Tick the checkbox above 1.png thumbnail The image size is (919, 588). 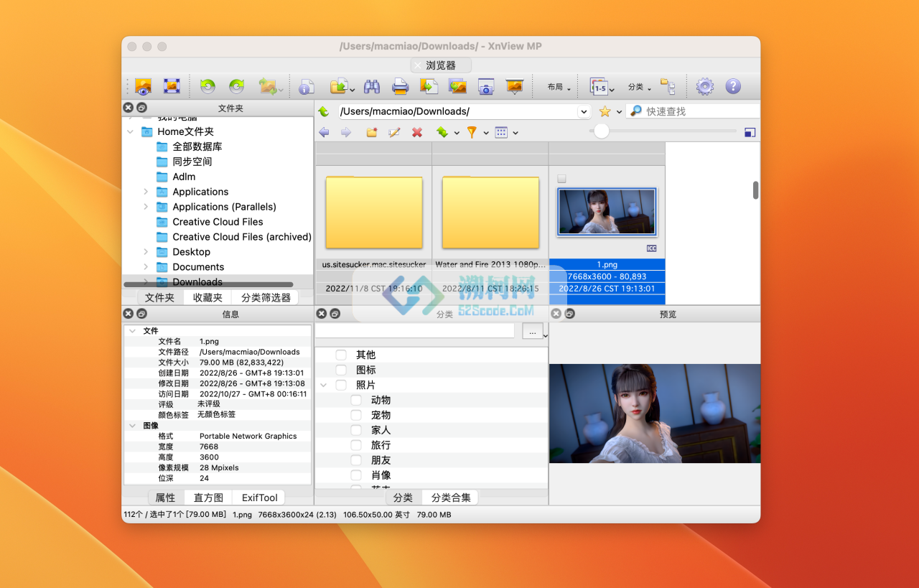coord(561,179)
